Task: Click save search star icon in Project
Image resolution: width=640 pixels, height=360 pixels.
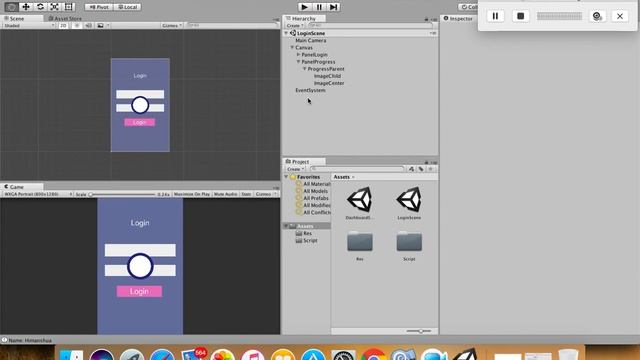Action: 431,169
